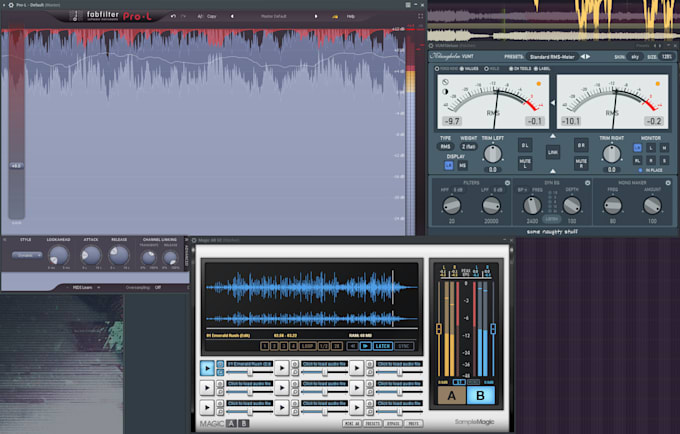The height and width of the screenshot is (434, 680).
Task: Play the first loaded track in Magic AB
Action: coord(207,368)
